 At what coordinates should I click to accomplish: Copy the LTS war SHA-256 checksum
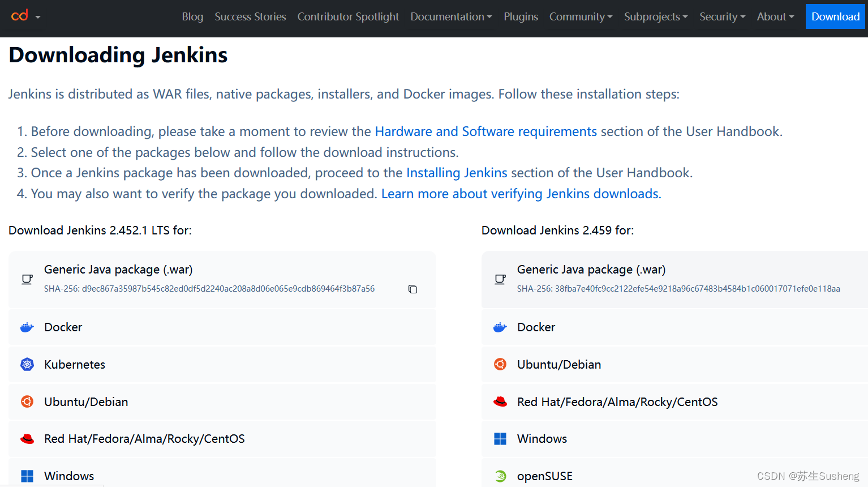tap(412, 289)
